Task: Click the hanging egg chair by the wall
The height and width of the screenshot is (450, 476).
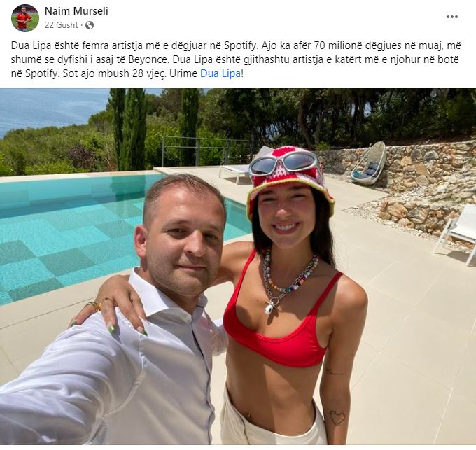Action: tap(368, 164)
